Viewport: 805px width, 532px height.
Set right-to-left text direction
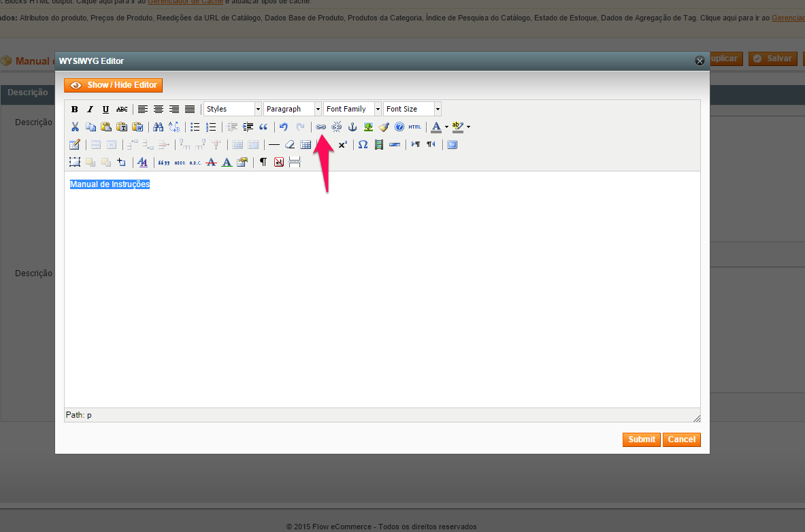point(431,145)
